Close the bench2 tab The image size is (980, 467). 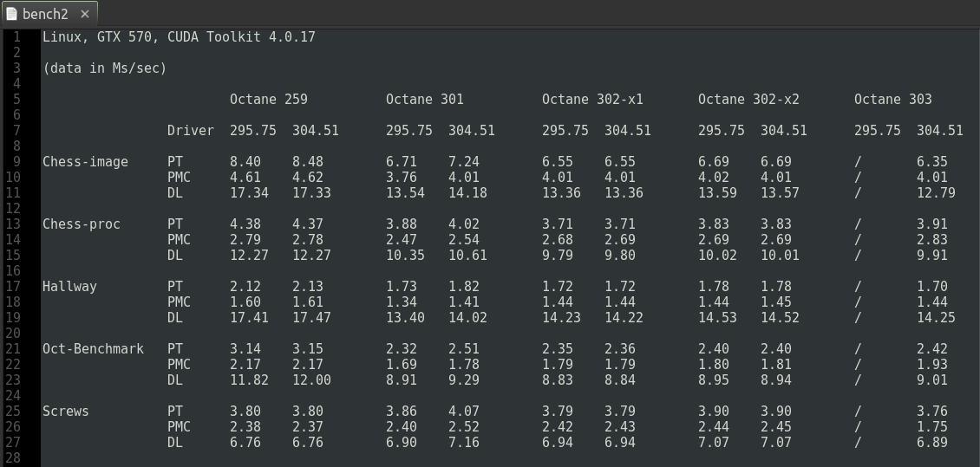tap(84, 14)
